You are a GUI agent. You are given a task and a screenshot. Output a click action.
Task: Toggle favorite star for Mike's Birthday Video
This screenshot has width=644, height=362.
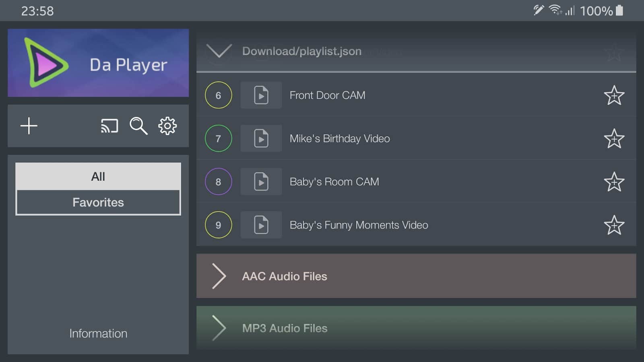click(614, 139)
